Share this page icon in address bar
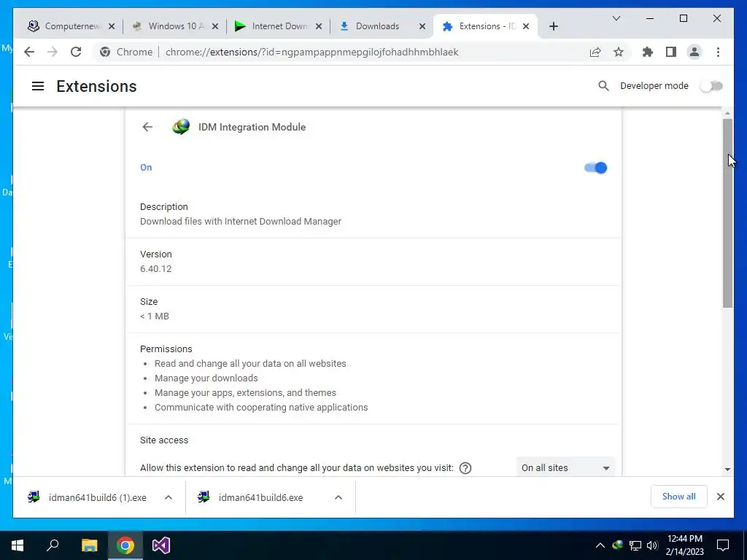This screenshot has width=747, height=560. (595, 52)
